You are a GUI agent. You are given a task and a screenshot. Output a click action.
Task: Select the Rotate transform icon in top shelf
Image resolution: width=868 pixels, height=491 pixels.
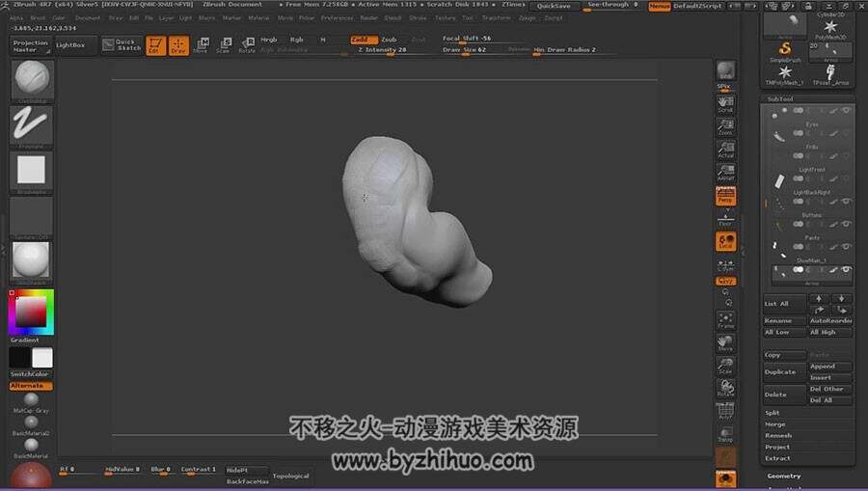point(247,45)
